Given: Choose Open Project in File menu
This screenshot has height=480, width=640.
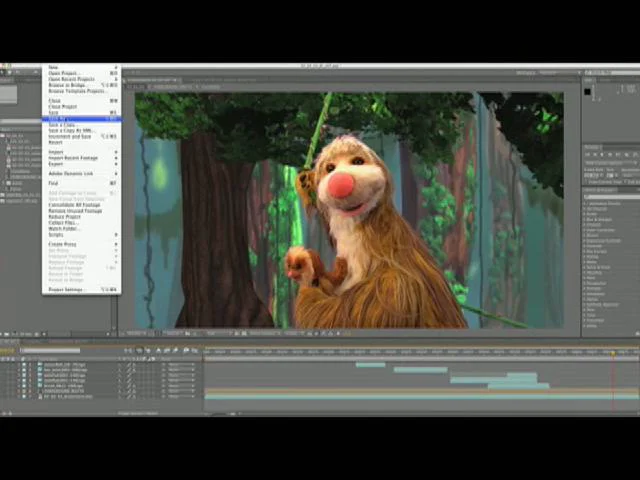Looking at the screenshot, I should point(82,73).
